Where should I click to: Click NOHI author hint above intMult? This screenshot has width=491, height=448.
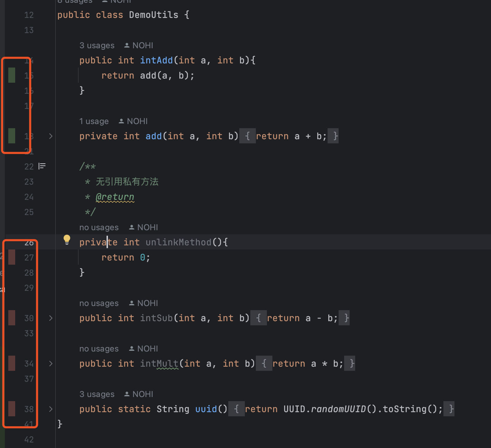pyautogui.click(x=143, y=349)
